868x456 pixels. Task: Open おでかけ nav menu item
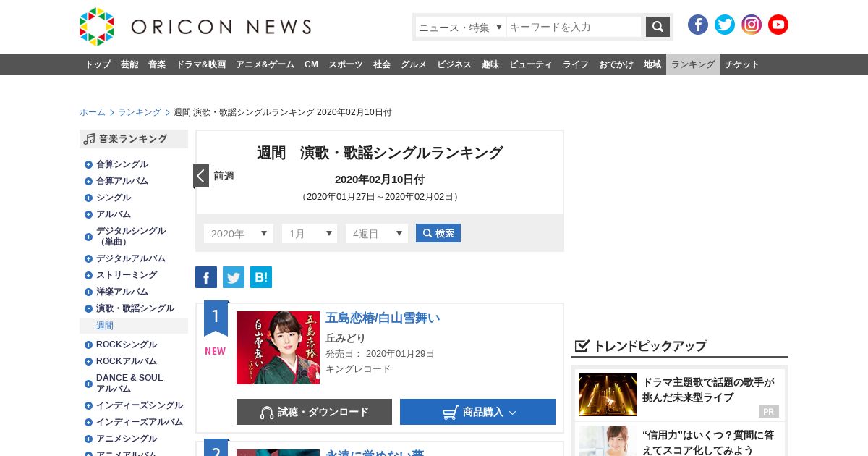coord(616,64)
